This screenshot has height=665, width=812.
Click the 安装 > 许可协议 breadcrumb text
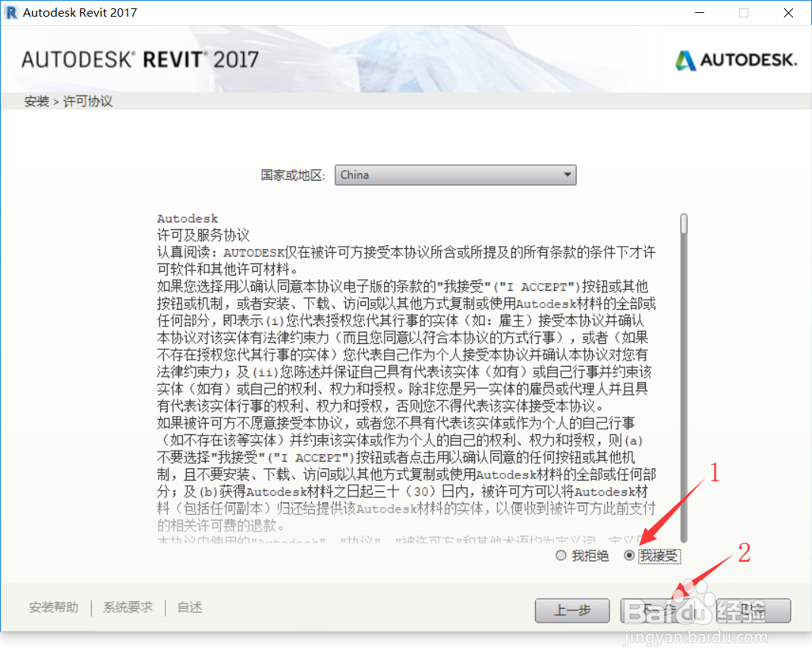[x=68, y=101]
